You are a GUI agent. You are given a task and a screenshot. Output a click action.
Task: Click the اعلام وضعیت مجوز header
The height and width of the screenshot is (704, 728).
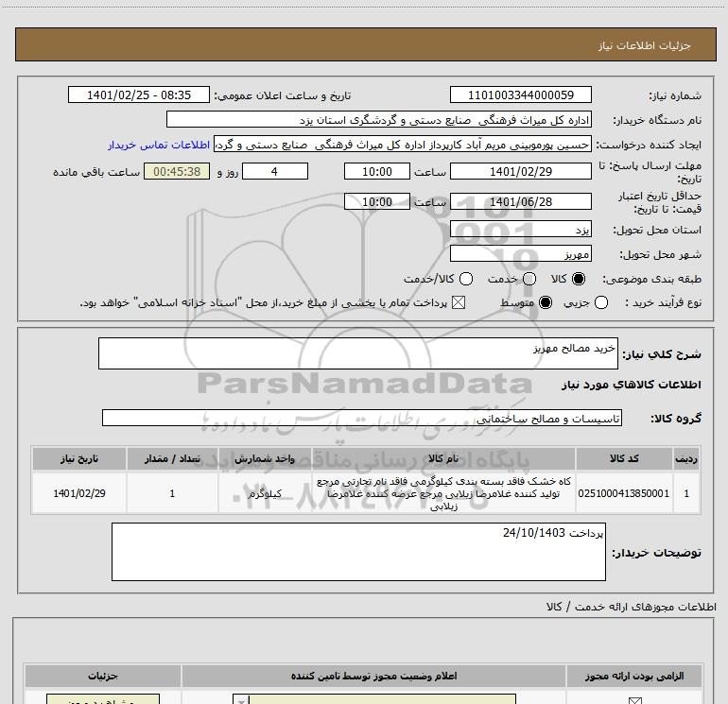click(x=373, y=677)
